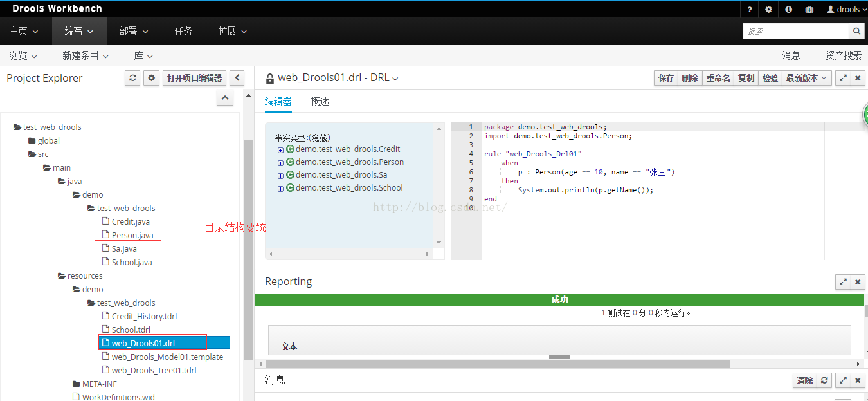Viewport: 868px width, 401px height.
Task: Collapse the resources folder
Action: 80,275
